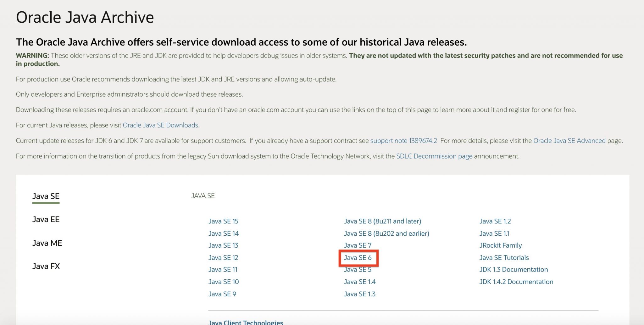This screenshot has height=325, width=644.
Task: Select the Java FX category
Action: [45, 266]
